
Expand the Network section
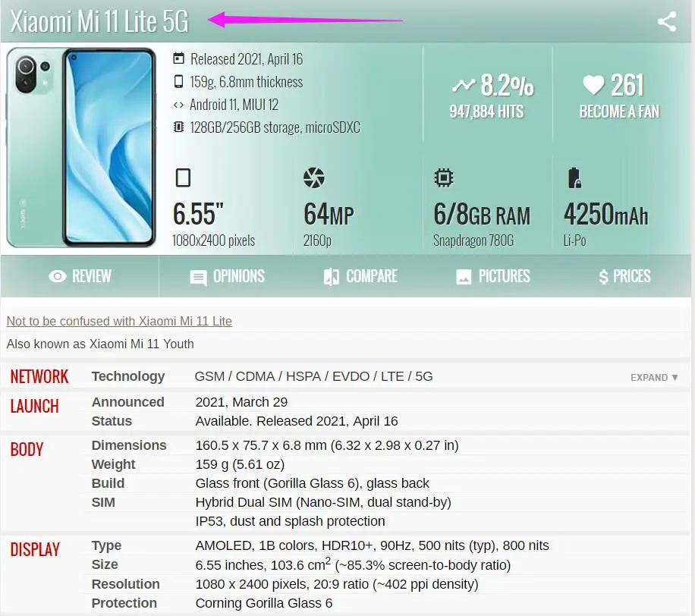pos(654,378)
